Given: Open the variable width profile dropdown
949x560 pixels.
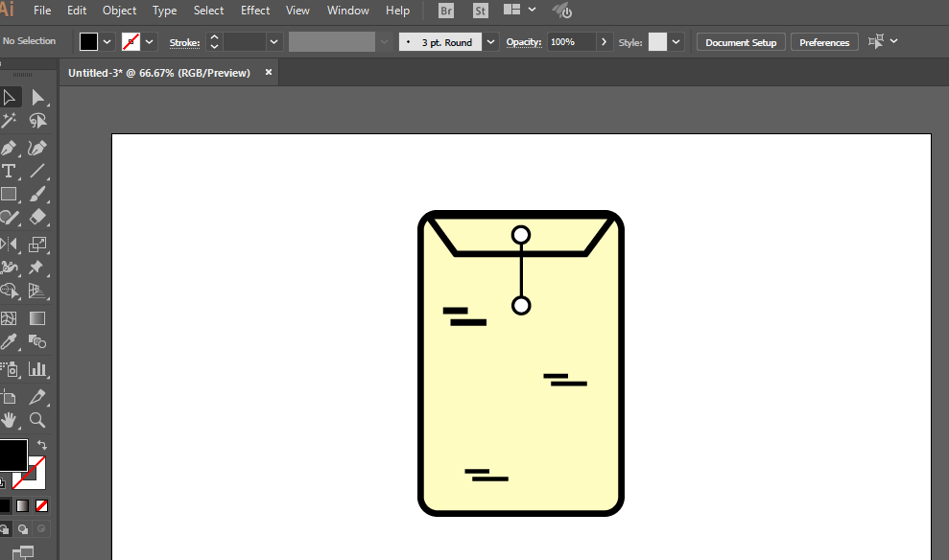Looking at the screenshot, I should pyautogui.click(x=384, y=42).
